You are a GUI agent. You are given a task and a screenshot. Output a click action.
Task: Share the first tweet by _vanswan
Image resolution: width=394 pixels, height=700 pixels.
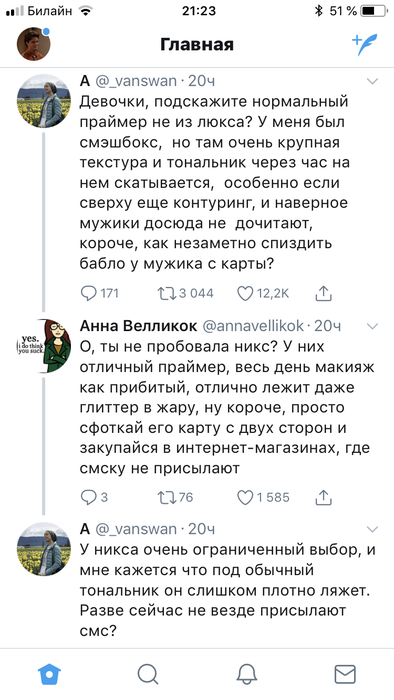pos(323,293)
